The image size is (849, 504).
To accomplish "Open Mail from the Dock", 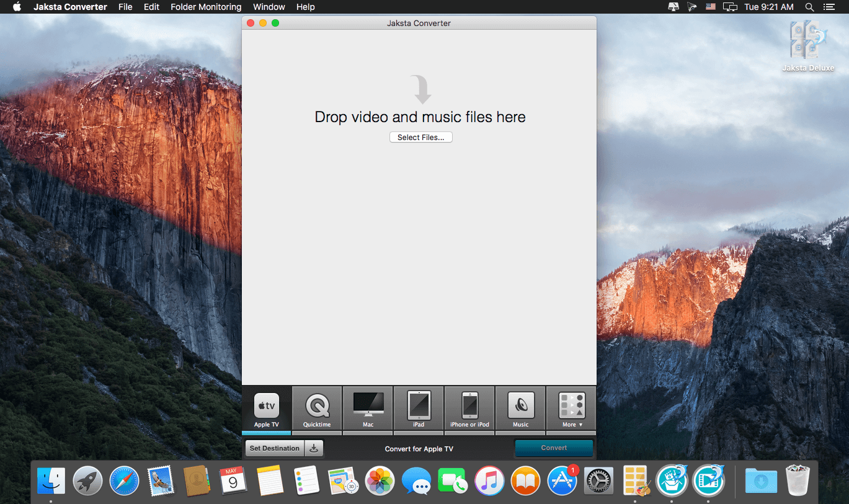I will point(161,481).
